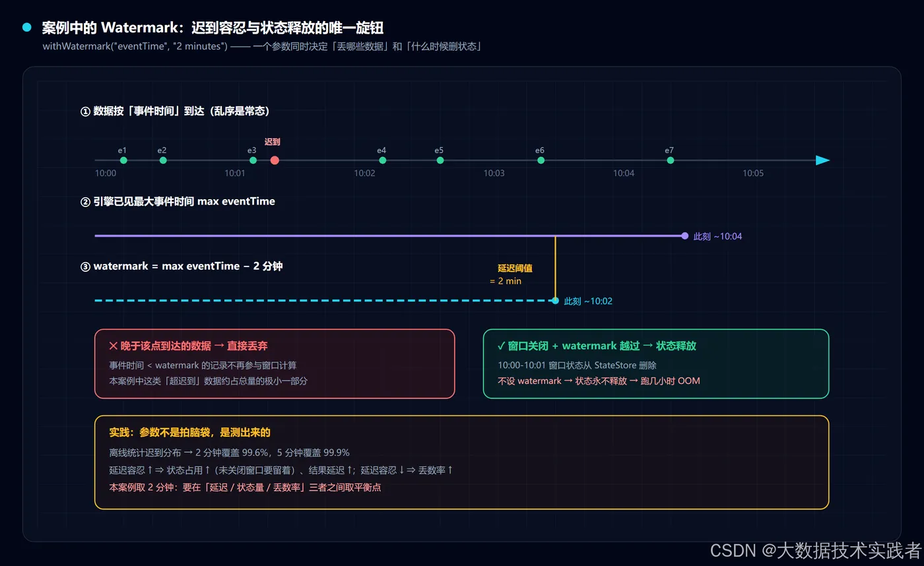Click heading "③ watermark = max eventTime − 2 分钟"

click(x=181, y=267)
